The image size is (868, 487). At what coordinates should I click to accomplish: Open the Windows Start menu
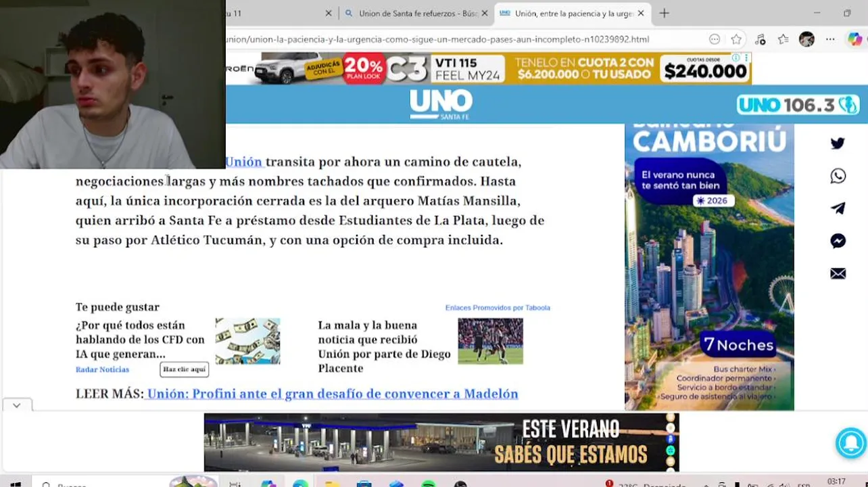point(15,484)
